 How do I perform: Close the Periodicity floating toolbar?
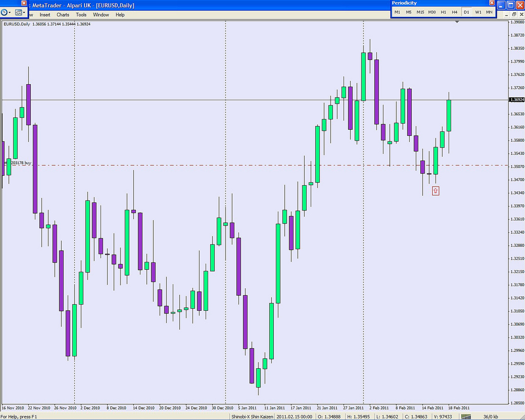coord(492,3)
